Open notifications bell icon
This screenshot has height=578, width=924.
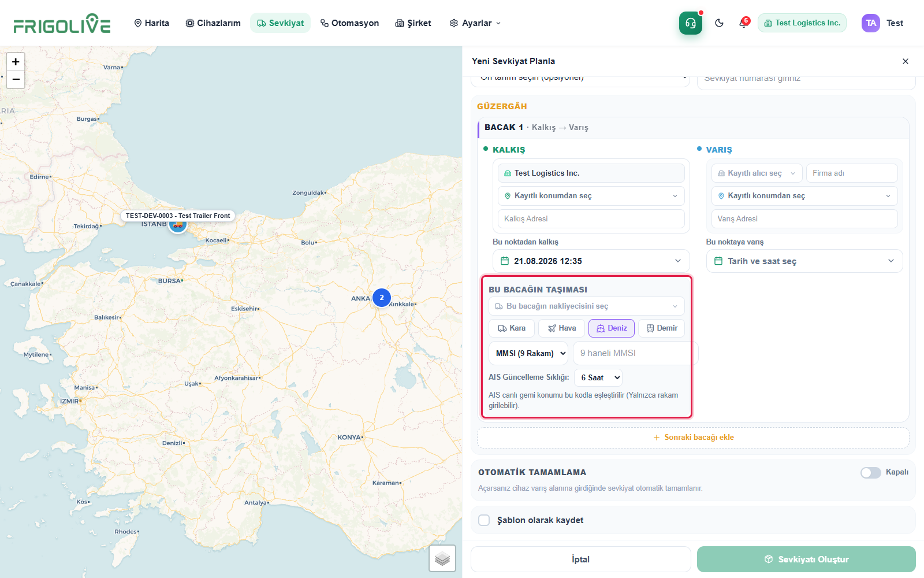click(x=744, y=23)
